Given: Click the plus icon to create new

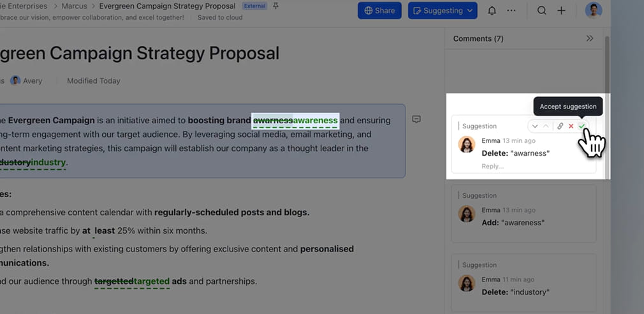Looking at the screenshot, I should pos(561,11).
